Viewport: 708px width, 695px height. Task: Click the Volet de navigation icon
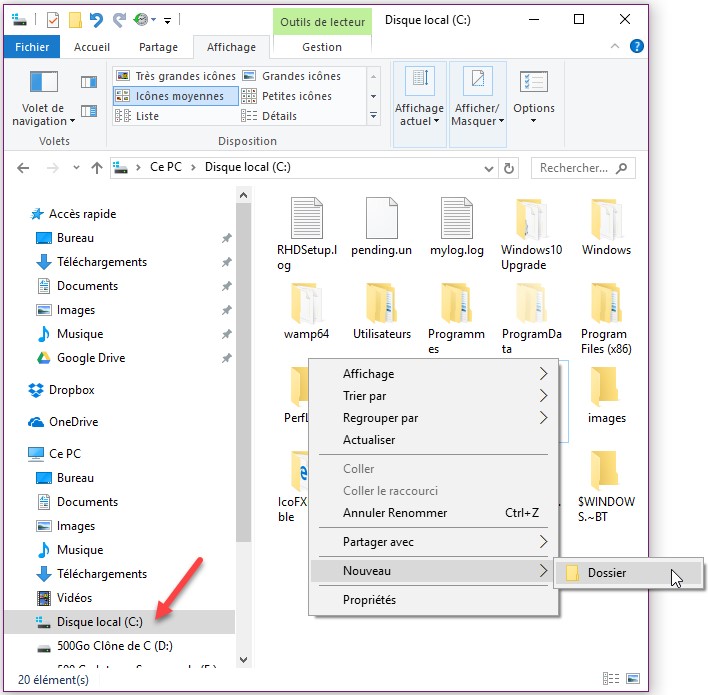click(43, 85)
